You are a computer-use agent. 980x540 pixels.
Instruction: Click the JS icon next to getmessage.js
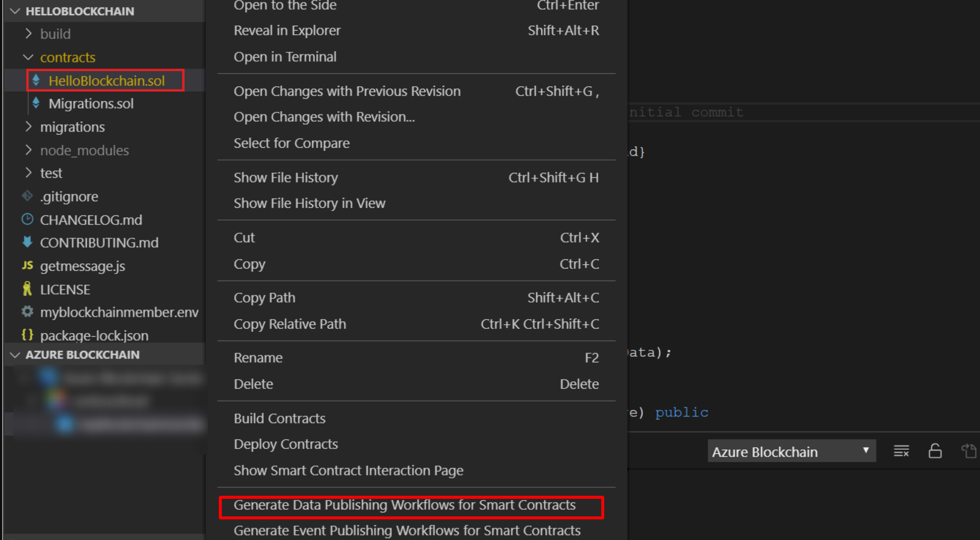point(27,266)
